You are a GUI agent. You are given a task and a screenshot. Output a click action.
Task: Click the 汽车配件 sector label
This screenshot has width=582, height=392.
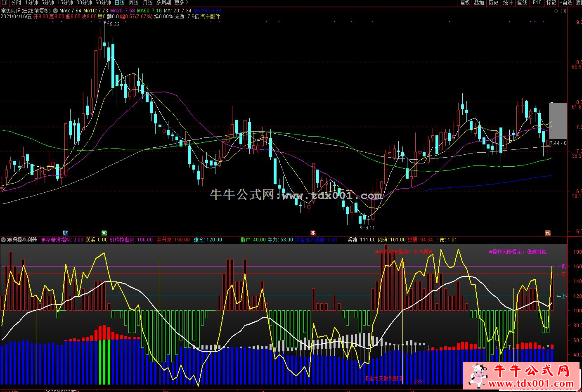210,17
